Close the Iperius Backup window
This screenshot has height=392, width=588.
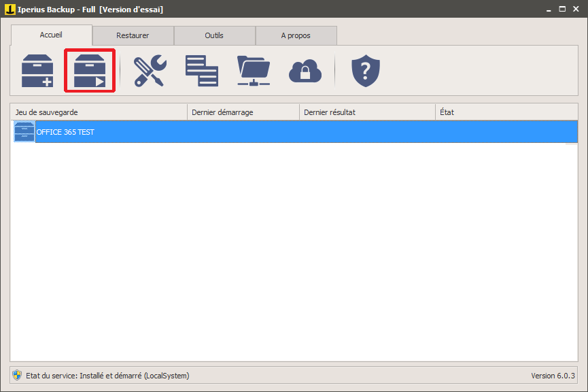point(576,9)
